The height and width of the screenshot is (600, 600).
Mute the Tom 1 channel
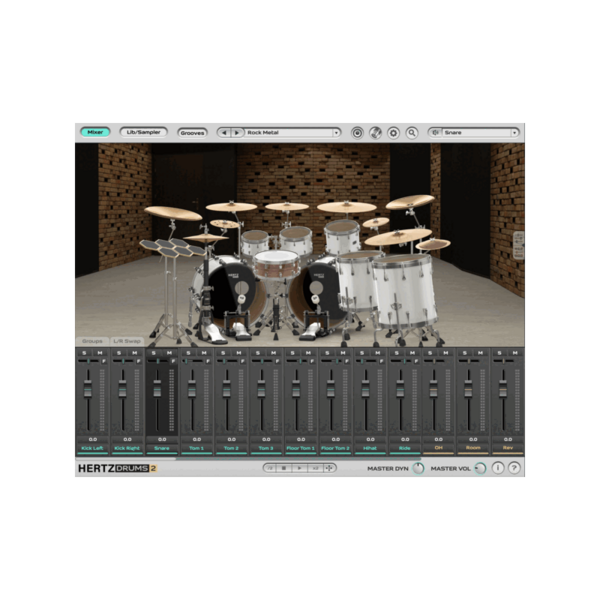click(204, 353)
